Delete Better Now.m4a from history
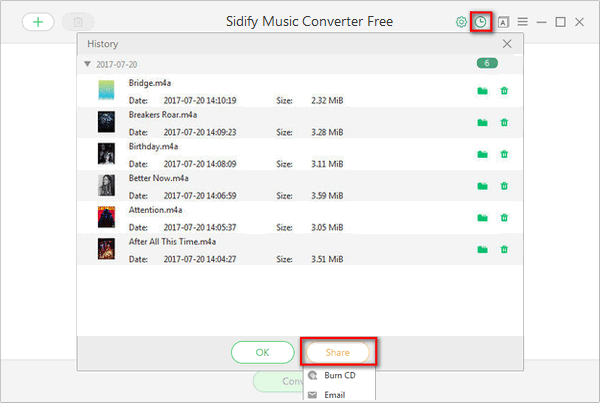600x404 pixels. tap(504, 186)
